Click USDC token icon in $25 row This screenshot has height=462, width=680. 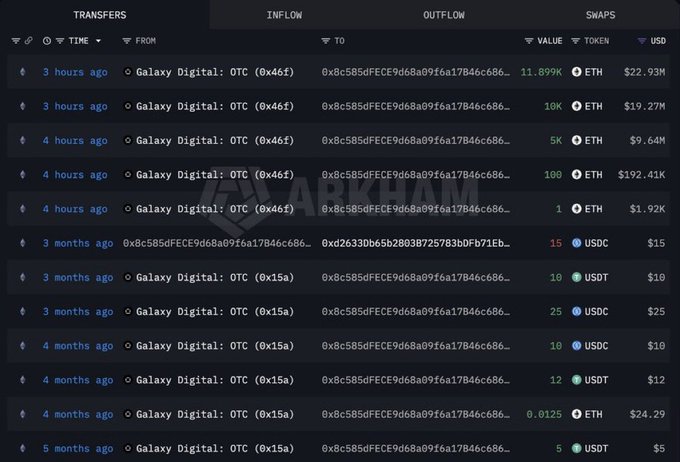tap(576, 311)
